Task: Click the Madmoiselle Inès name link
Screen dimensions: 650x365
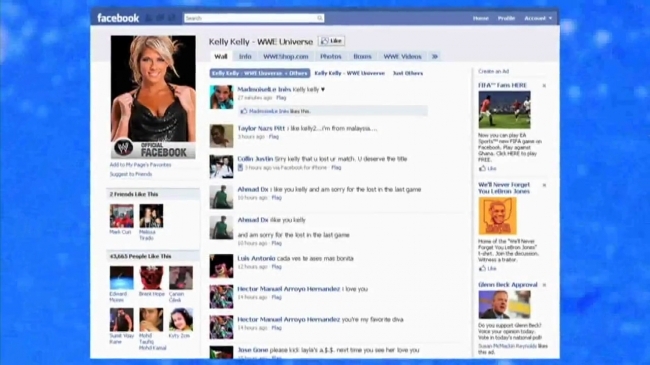Action: 263,89
